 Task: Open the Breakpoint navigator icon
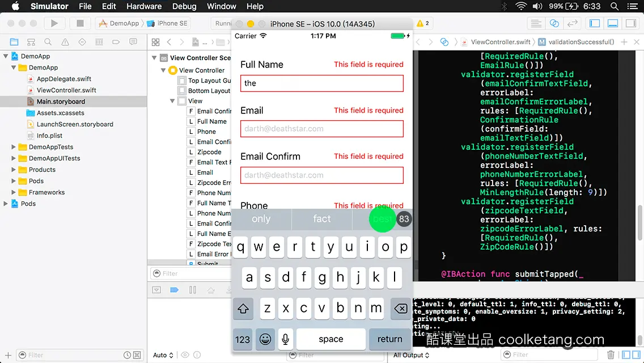116,42
